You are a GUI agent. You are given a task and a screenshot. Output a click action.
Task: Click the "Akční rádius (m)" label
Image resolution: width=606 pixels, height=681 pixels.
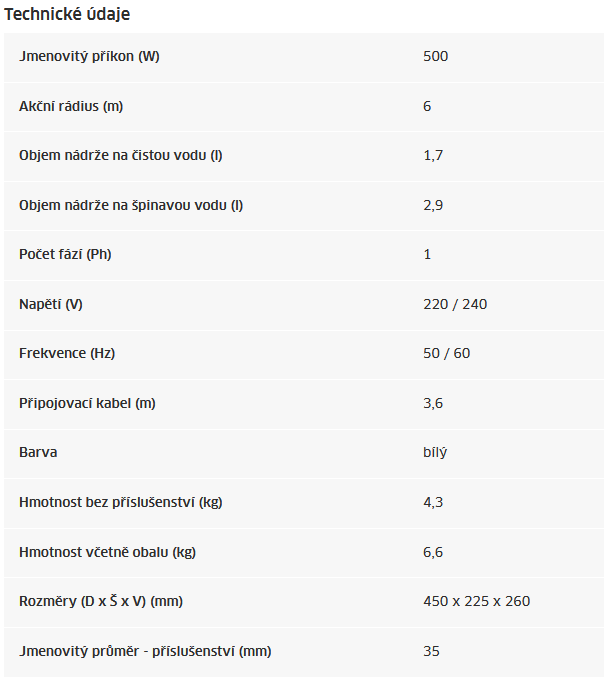[71, 106]
